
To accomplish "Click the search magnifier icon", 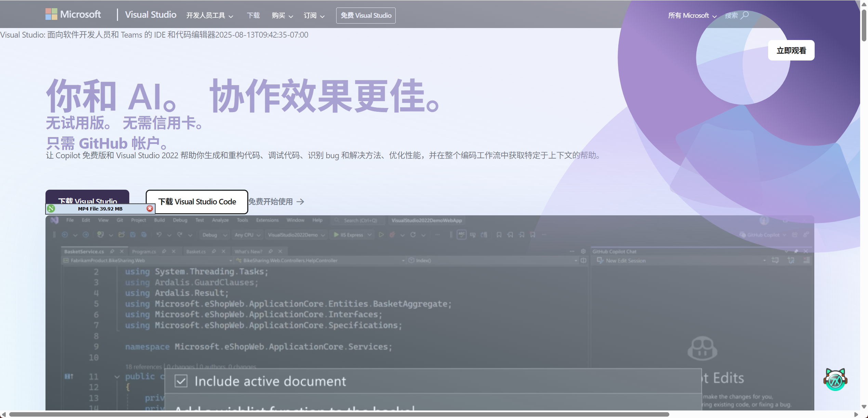I will pyautogui.click(x=745, y=15).
